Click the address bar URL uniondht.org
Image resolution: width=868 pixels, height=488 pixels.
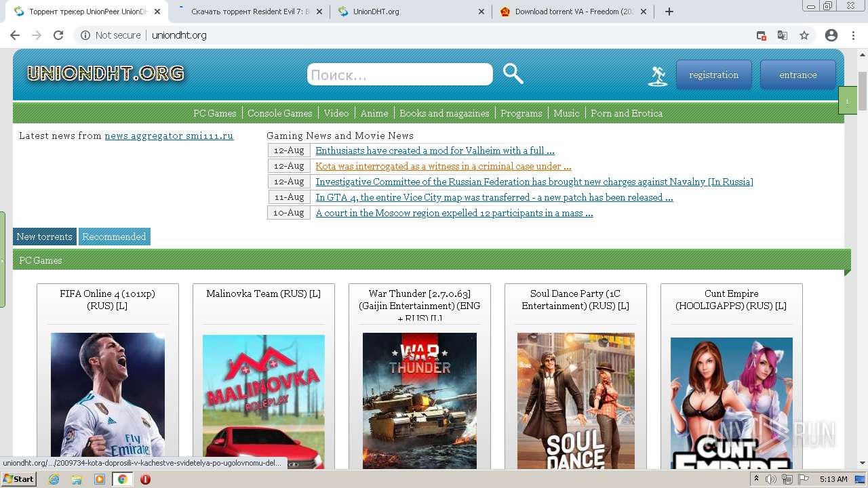tap(179, 35)
